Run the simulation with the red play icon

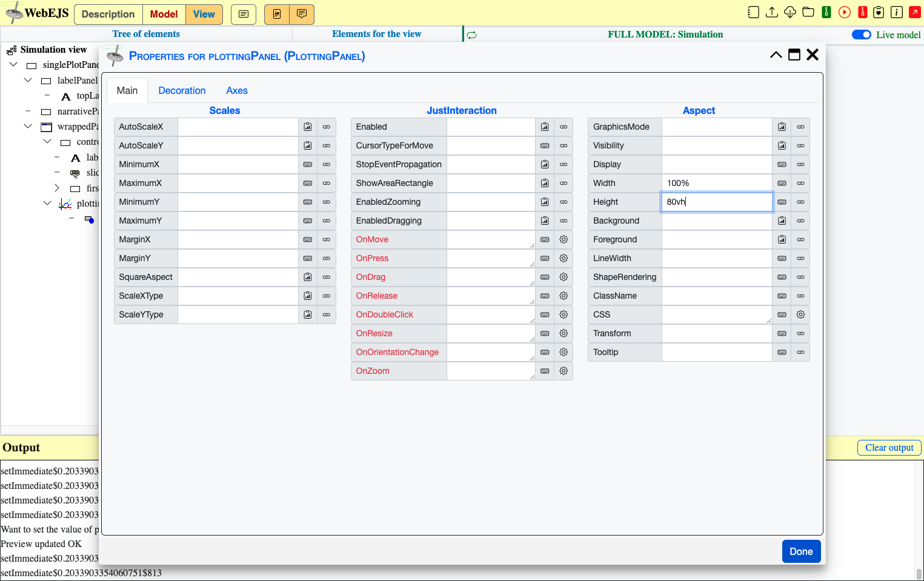(x=845, y=12)
